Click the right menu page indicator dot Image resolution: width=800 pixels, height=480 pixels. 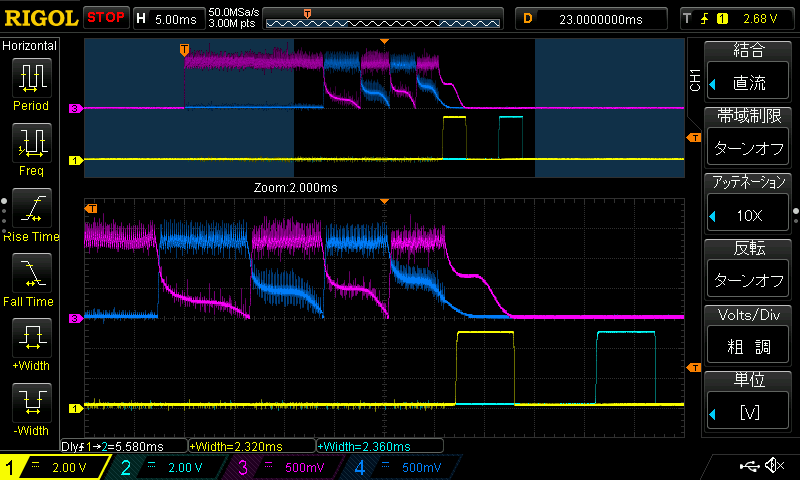[795, 211]
